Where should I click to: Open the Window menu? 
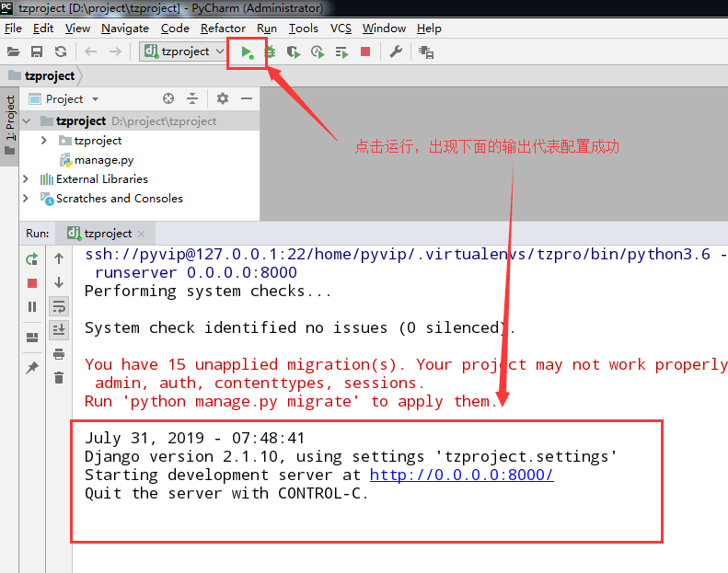point(384,29)
